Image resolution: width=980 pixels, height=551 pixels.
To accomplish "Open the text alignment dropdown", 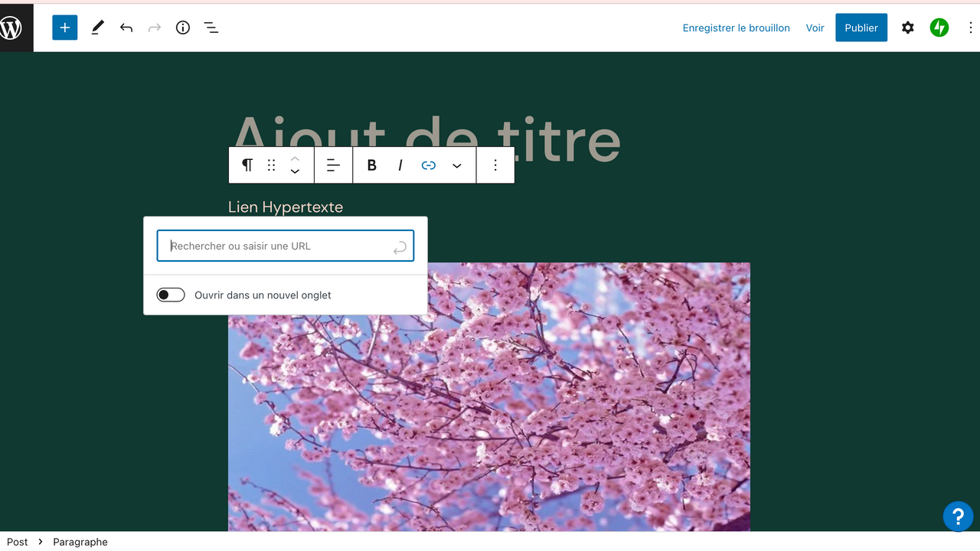I will tap(333, 165).
